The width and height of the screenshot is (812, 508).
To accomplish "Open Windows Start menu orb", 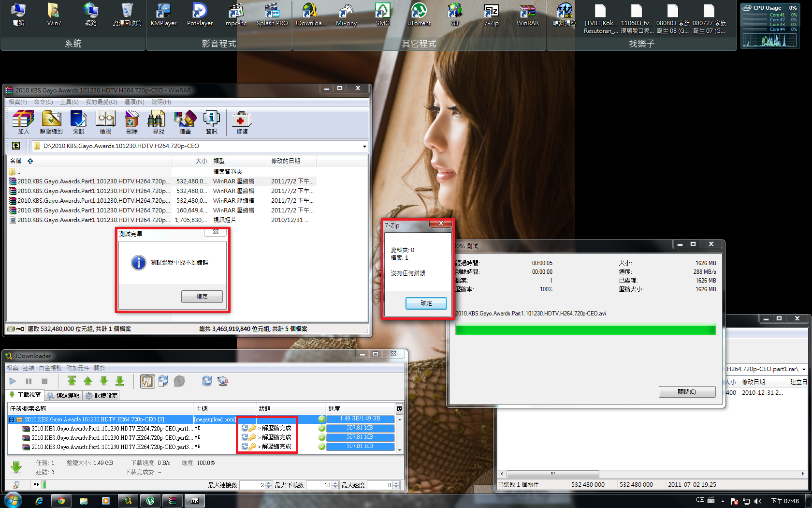I will [x=13, y=500].
